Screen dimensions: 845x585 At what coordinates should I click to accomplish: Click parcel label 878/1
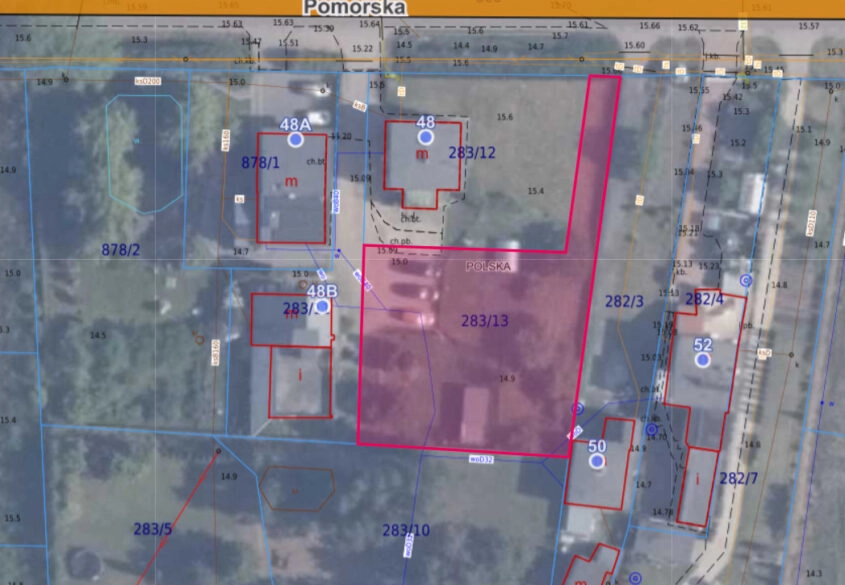[260, 162]
